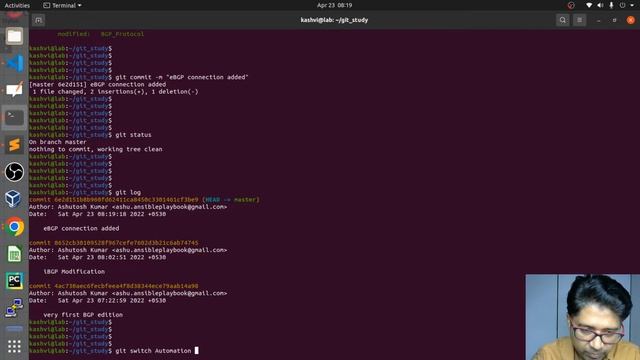Click 'nothing to commit, working tree clean'

pos(96,149)
